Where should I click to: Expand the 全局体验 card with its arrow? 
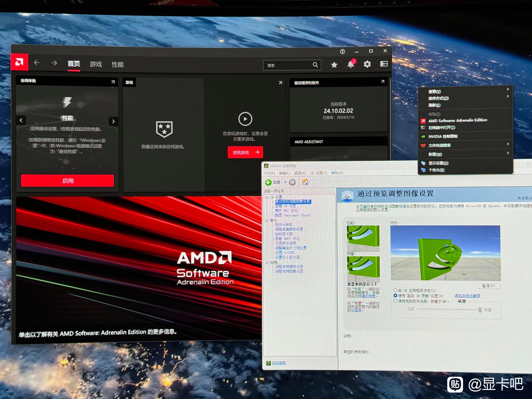[113, 82]
